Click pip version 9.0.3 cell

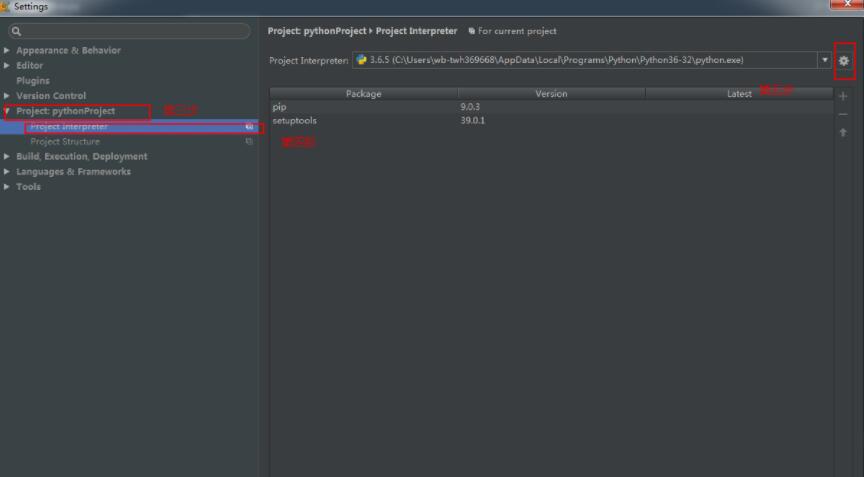[x=470, y=107]
